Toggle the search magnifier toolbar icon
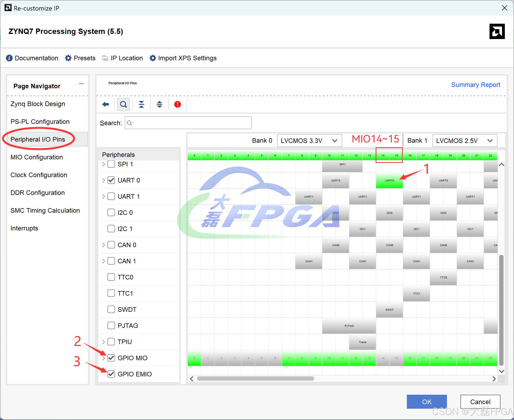The image size is (514, 420). click(x=123, y=104)
